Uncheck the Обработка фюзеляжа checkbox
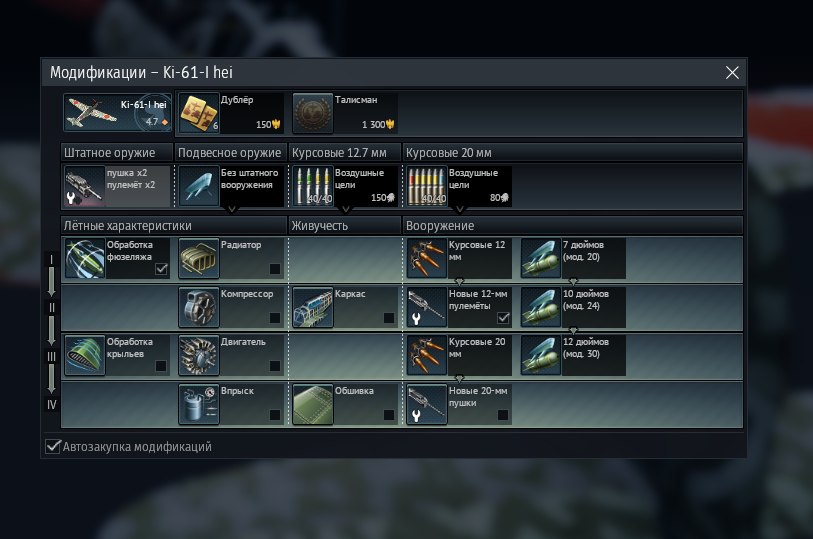Image resolution: width=813 pixels, height=539 pixels. pos(161,268)
